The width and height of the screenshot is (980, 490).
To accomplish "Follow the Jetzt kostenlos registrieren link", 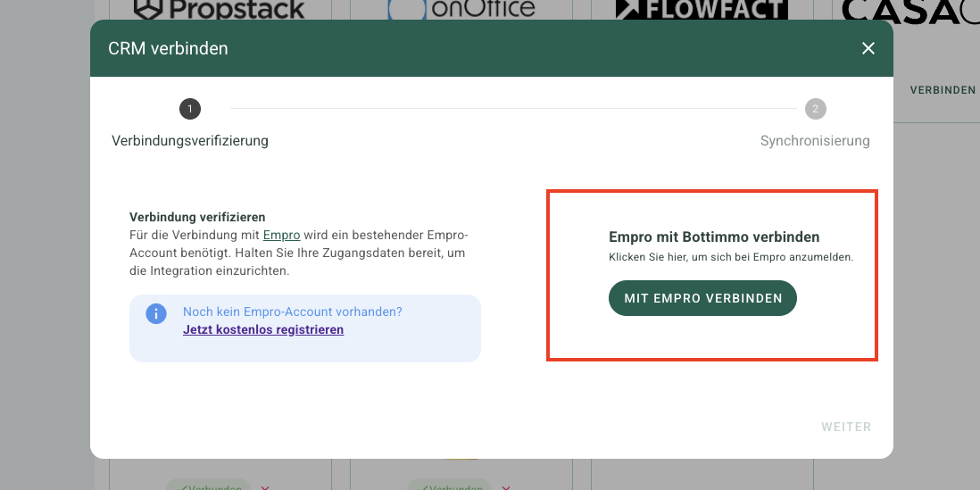I will 263,329.
